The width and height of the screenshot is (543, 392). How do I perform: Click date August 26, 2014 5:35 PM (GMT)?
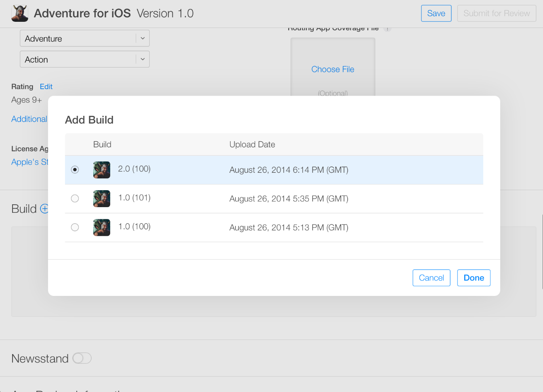click(289, 199)
